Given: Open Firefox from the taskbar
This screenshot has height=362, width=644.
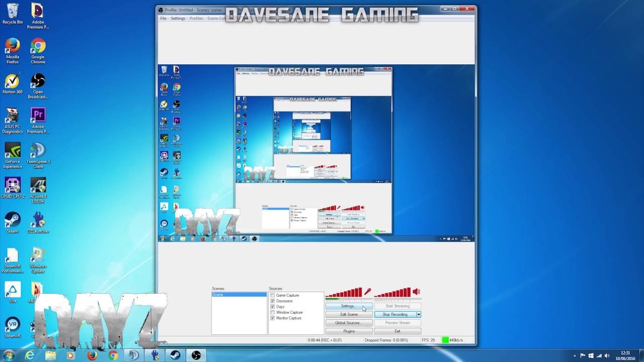Looking at the screenshot, I should [x=92, y=355].
